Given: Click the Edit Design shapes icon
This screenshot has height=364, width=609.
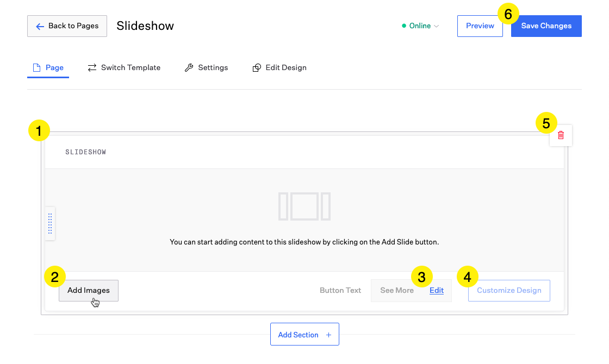Looking at the screenshot, I should pyautogui.click(x=257, y=68).
